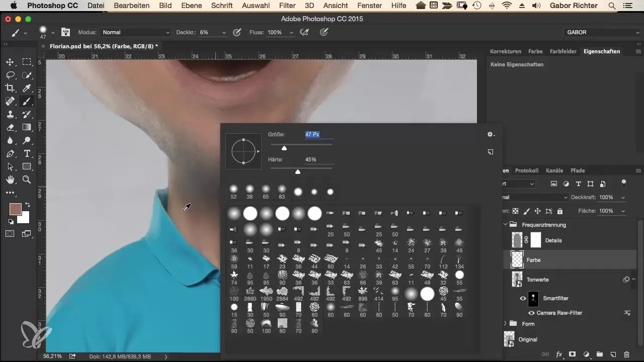
Task: Select the Dodge tool
Action: (x=27, y=140)
